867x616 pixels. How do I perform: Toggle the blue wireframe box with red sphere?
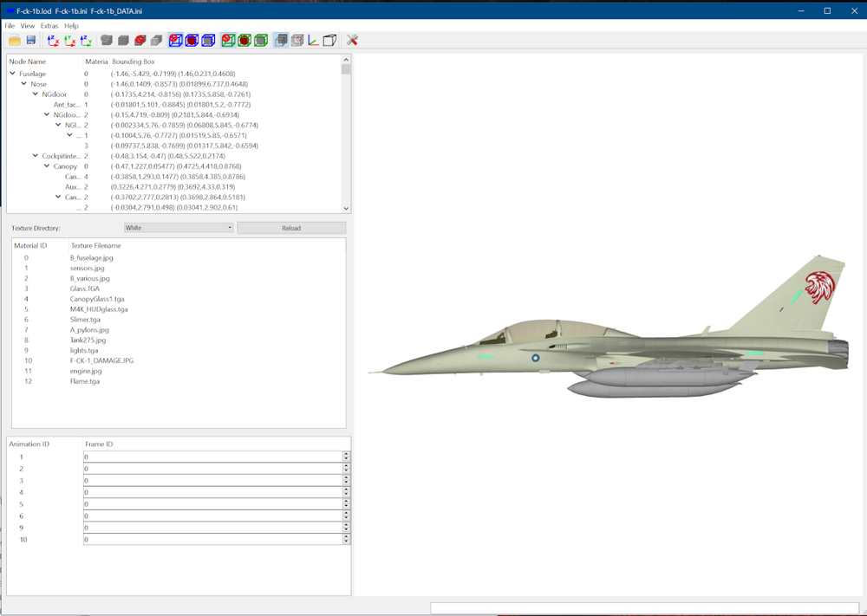tap(192, 41)
